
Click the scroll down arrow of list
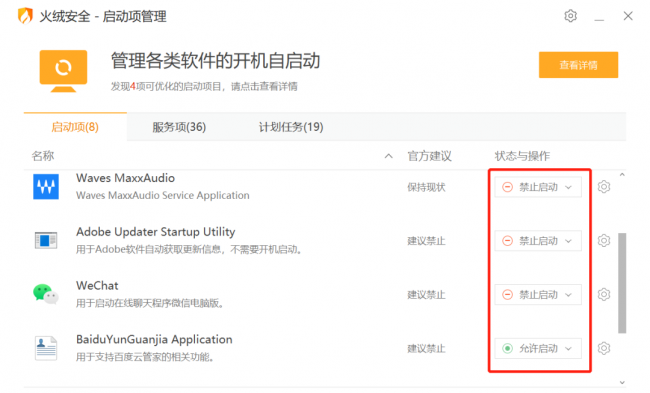click(x=622, y=382)
